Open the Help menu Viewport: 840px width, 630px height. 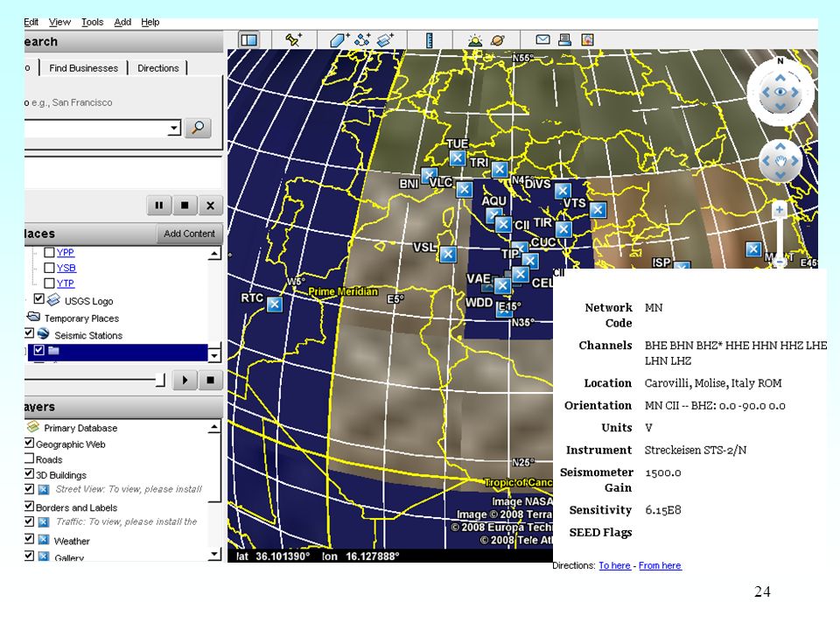coord(150,22)
